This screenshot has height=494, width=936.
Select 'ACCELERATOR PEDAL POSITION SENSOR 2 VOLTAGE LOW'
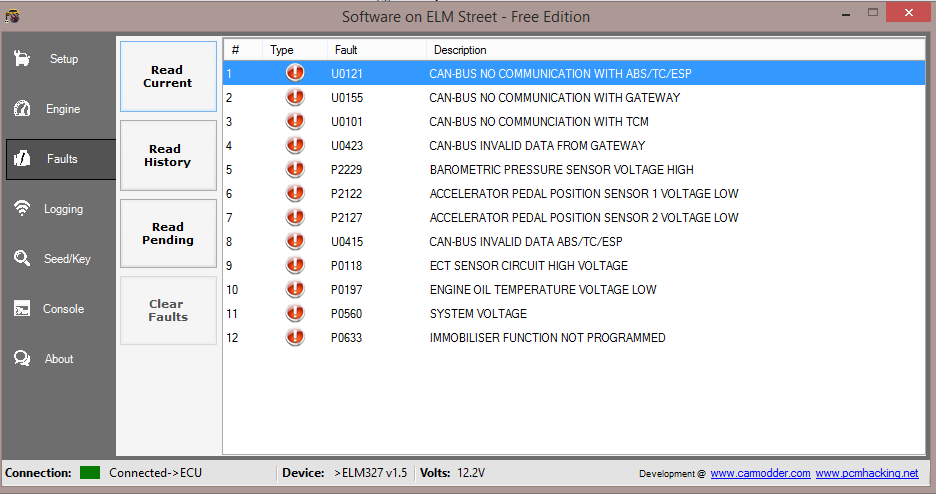[x=584, y=218]
